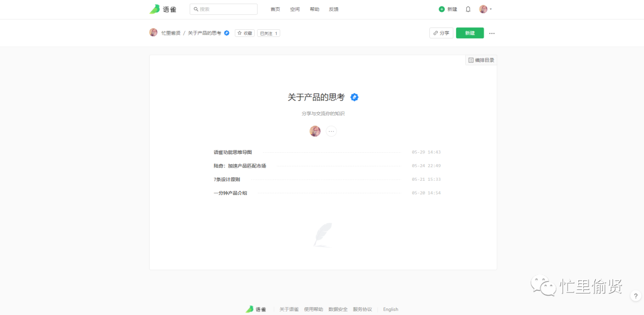Viewport: 644px width, 315px height.
Task: Open the 忙里偷贤 breadcrumb link
Action: [x=171, y=33]
